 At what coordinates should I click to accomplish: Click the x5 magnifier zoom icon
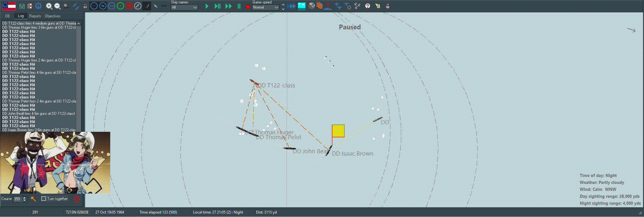[x=66, y=6]
